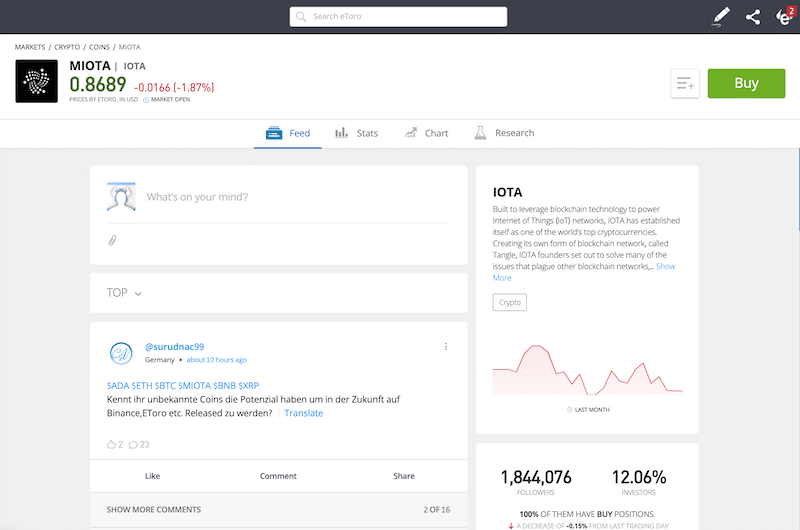
Task: Click the Feed tab icon
Action: pos(274,133)
